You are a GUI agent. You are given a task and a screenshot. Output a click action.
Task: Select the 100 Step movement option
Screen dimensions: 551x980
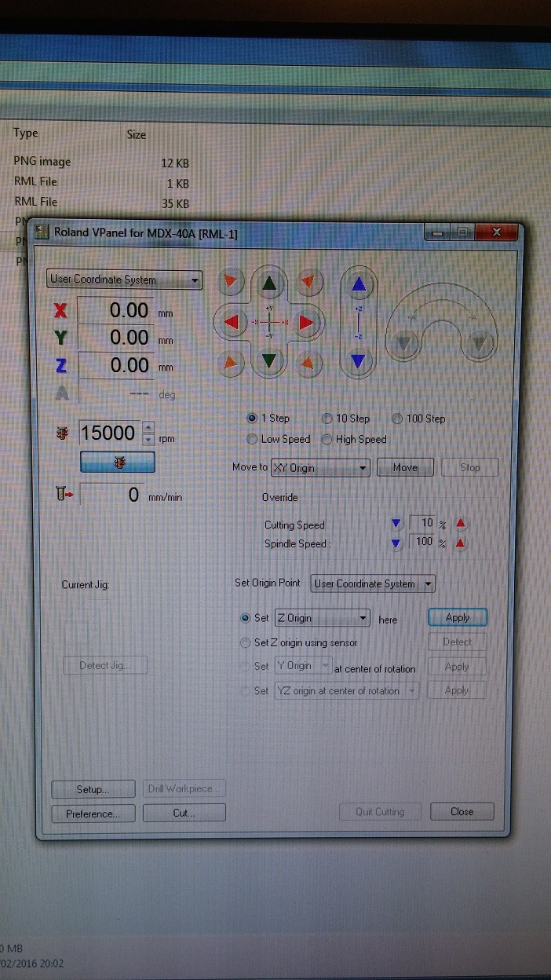coord(418,419)
